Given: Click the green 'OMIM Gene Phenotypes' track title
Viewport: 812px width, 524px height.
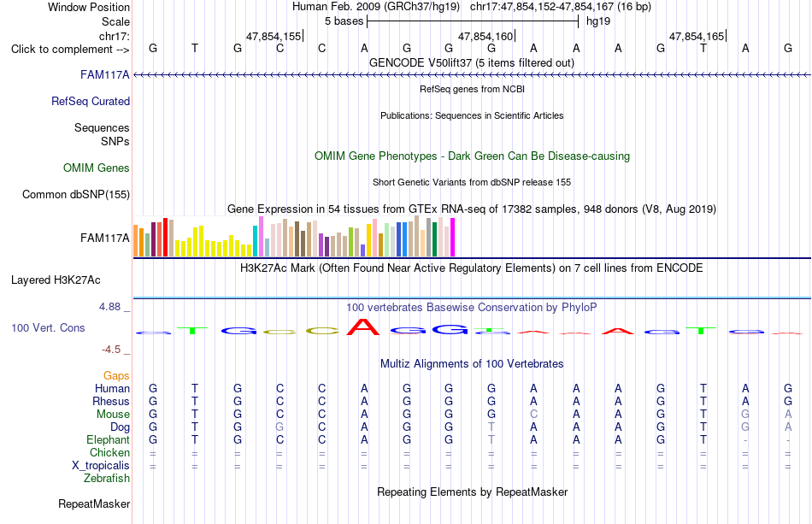Looking at the screenshot, I should click(472, 156).
